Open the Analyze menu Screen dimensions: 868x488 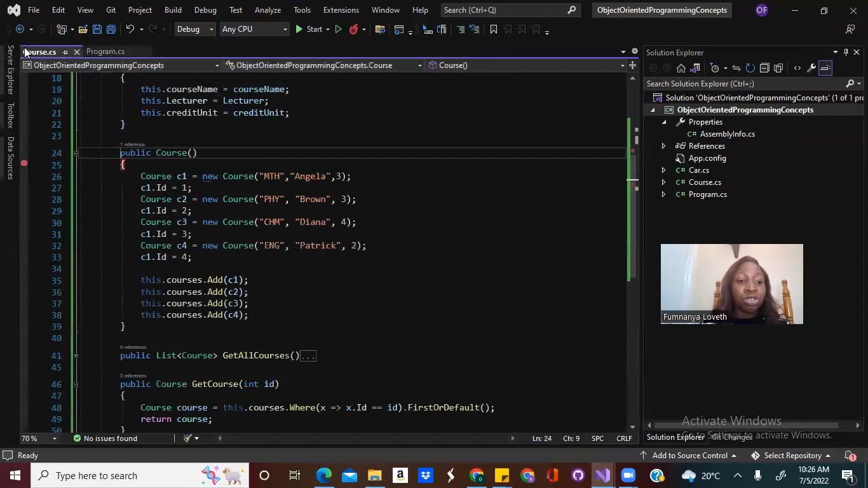click(x=268, y=10)
